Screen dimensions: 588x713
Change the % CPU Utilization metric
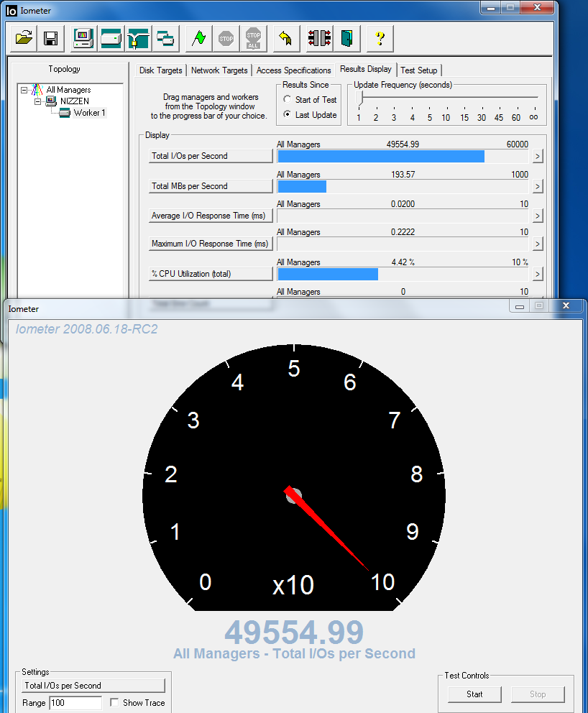211,274
